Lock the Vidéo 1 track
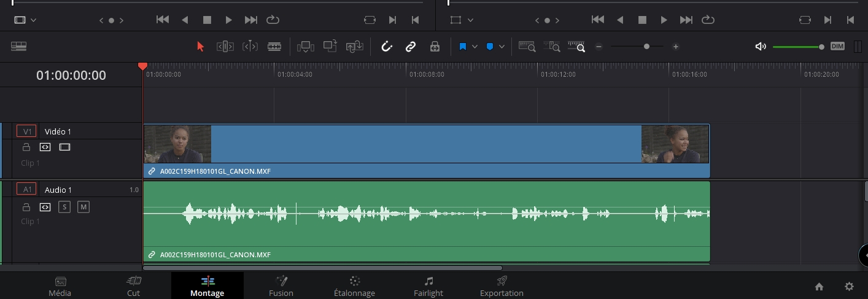868x299 pixels. point(26,147)
